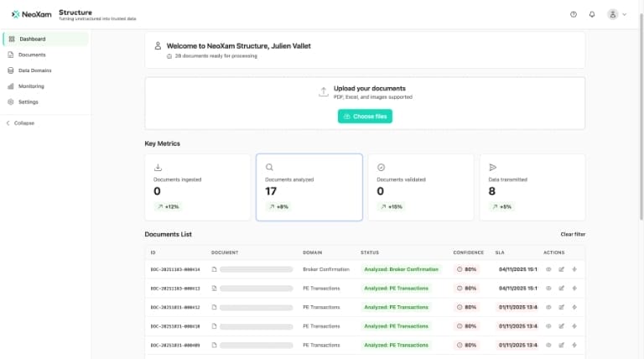Click the user avatar icon
Screen dimensions: 644x359
coord(612,14)
